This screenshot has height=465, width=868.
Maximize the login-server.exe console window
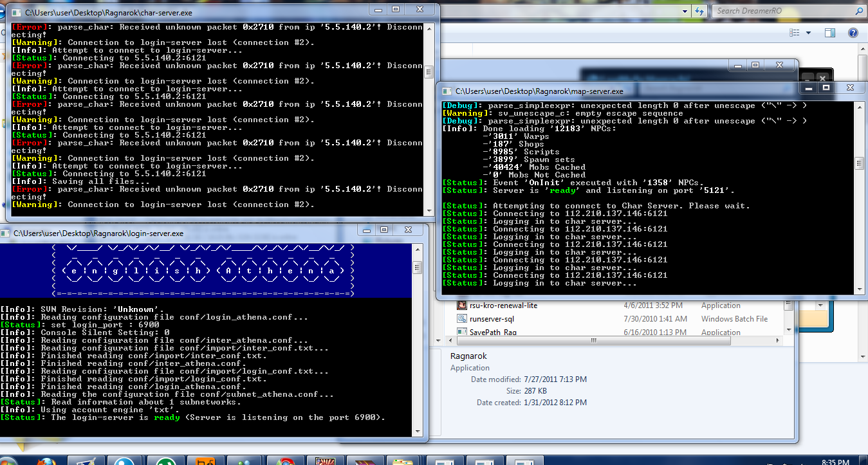384,230
